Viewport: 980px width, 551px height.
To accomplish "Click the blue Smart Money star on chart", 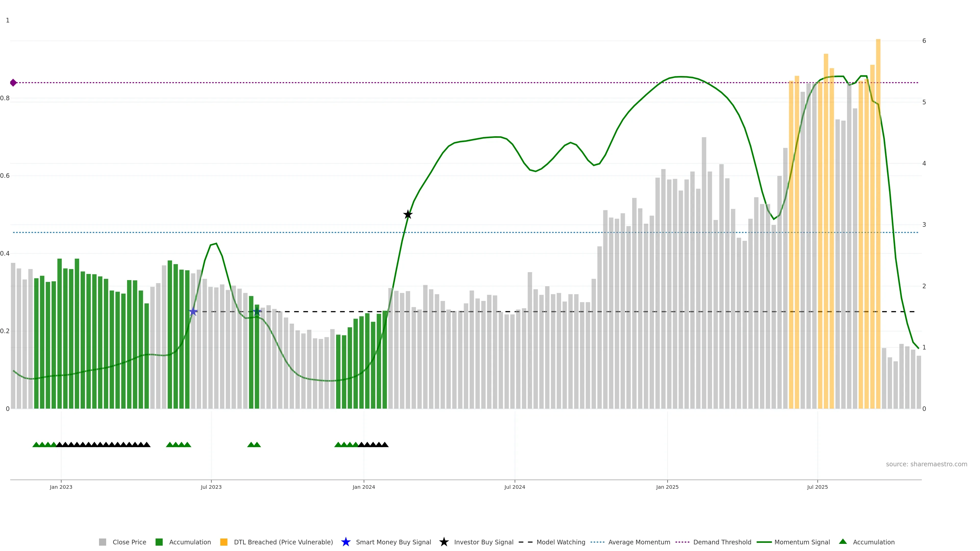I will [x=193, y=312].
